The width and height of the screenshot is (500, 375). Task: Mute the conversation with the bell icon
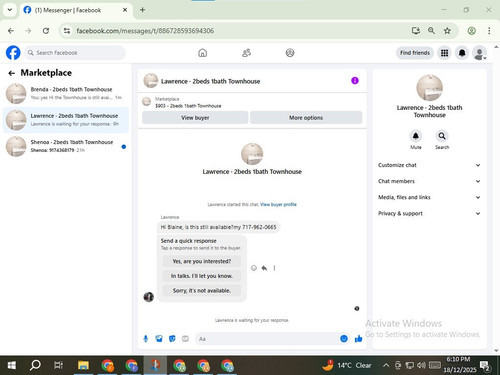point(416,136)
